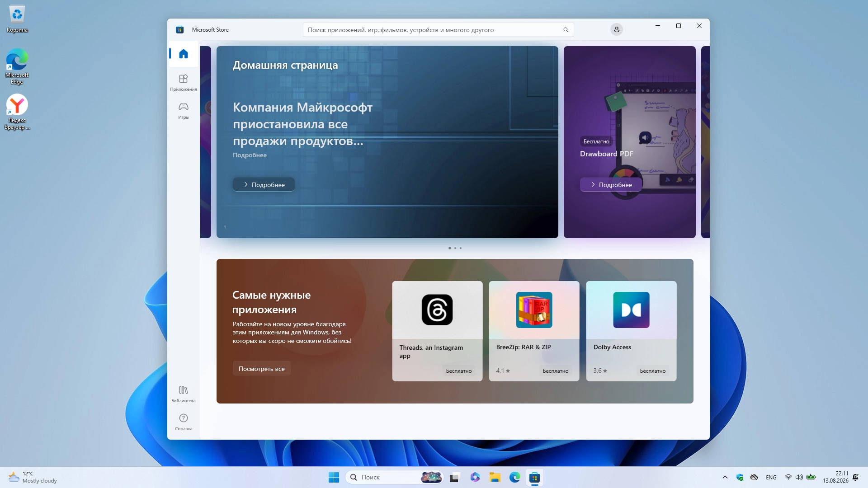Click the Windows taskbar Поиск search box

click(395, 477)
